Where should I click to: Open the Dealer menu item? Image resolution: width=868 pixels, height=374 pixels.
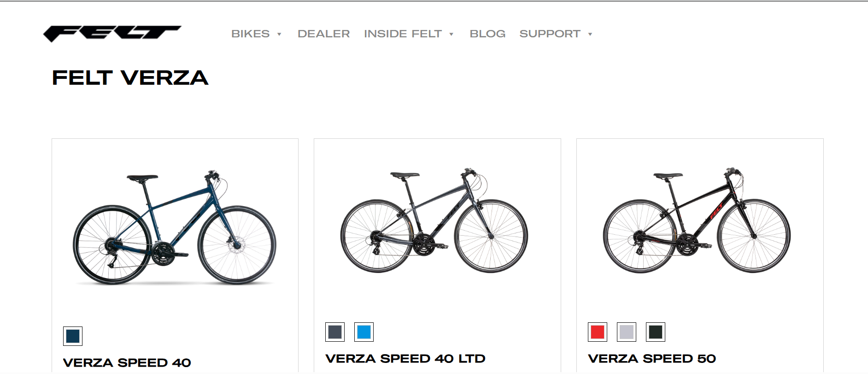[323, 34]
